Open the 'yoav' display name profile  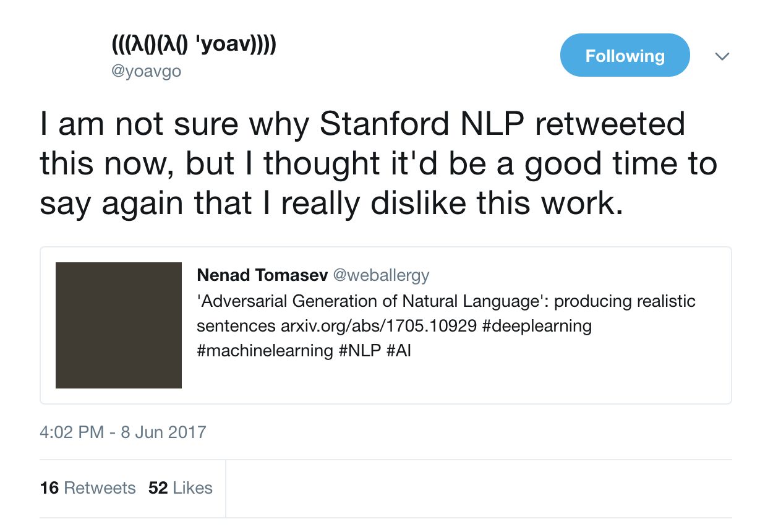[194, 45]
